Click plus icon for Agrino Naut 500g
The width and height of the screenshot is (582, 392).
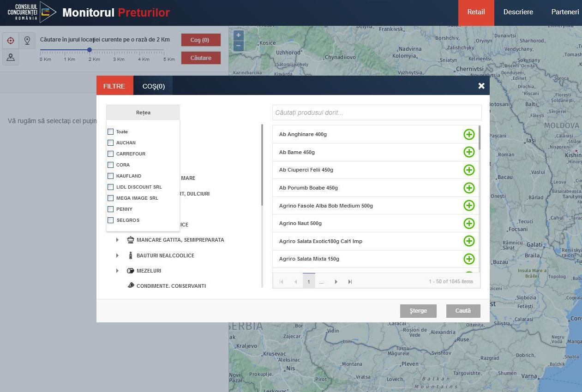click(x=469, y=223)
